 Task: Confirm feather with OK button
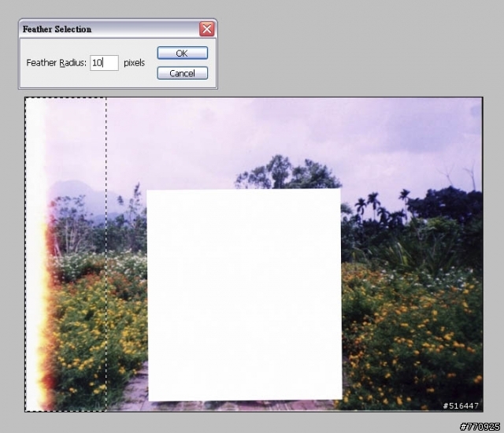pyautogui.click(x=182, y=53)
